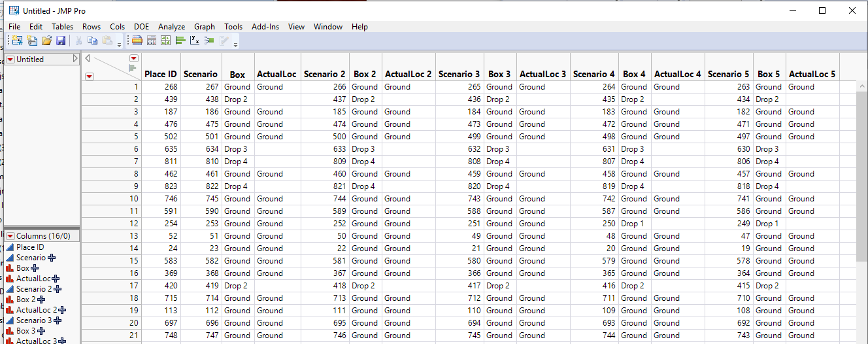Open the Analyze menu
The width and height of the screenshot is (868, 344).
point(171,27)
